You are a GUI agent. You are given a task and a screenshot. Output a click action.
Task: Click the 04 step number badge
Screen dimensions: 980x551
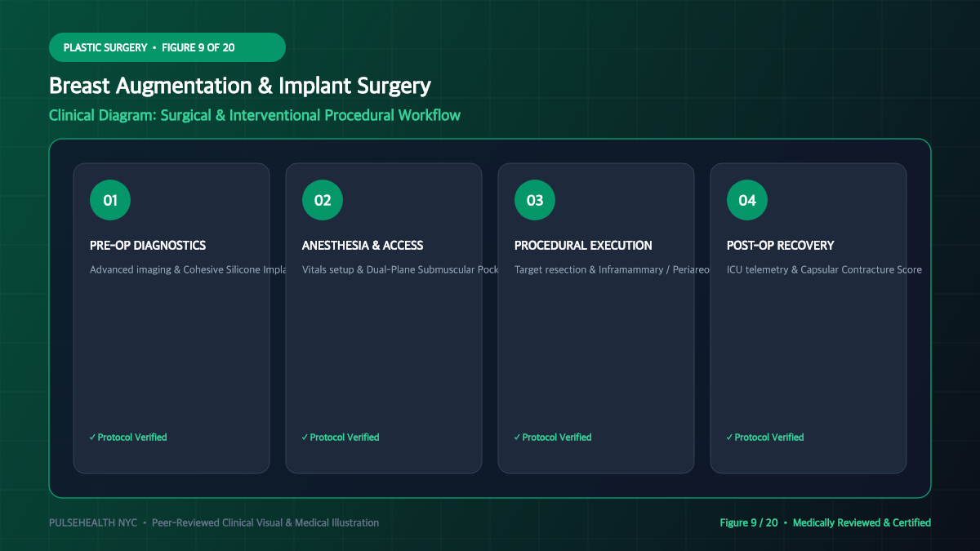747,200
